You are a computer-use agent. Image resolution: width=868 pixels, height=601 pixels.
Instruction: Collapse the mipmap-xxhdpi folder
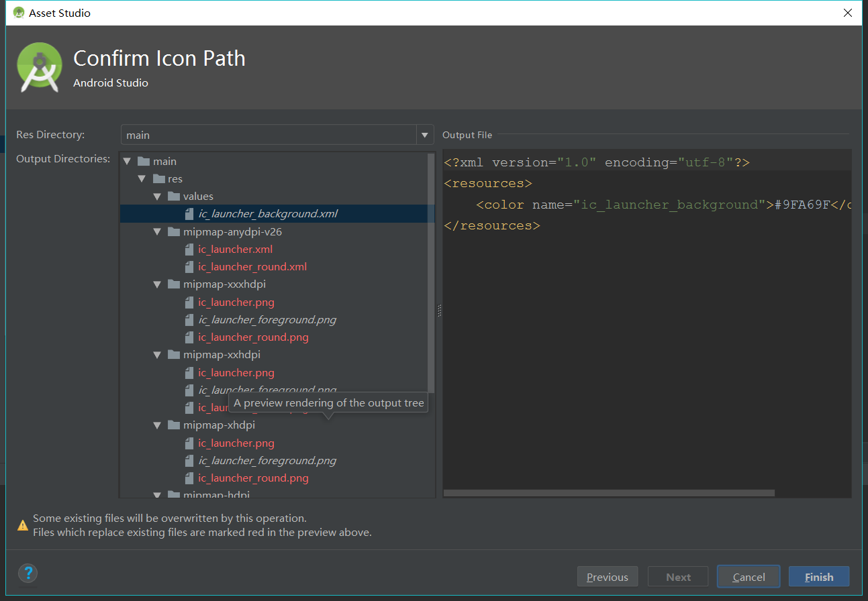157,355
